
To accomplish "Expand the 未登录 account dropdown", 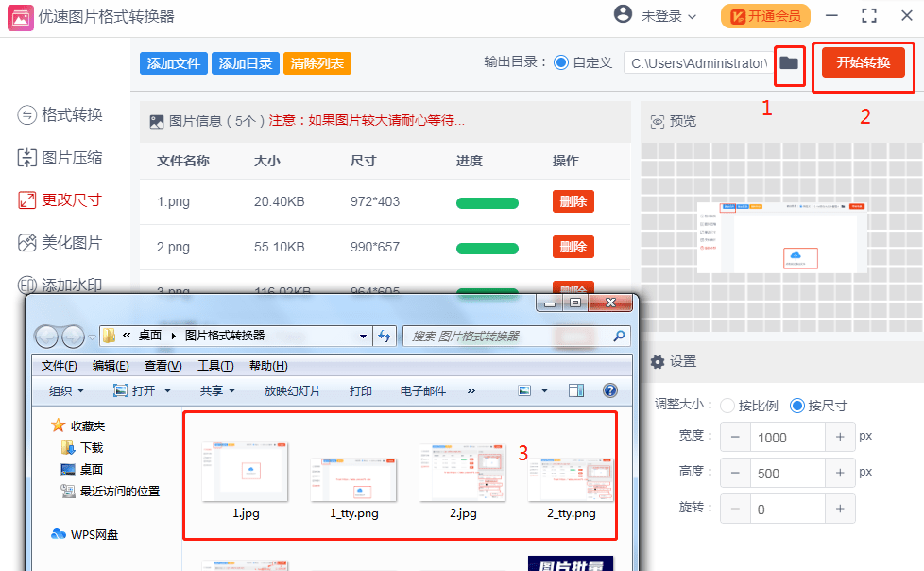I will point(669,16).
